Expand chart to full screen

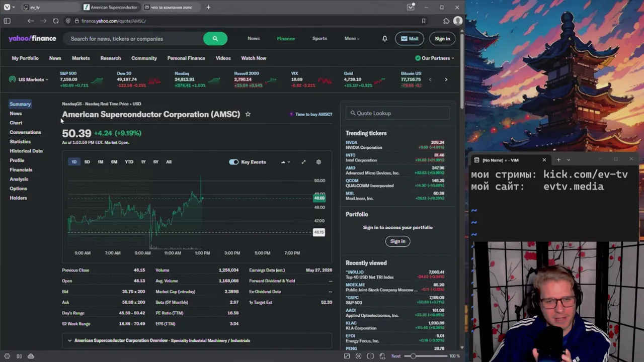[303, 162]
